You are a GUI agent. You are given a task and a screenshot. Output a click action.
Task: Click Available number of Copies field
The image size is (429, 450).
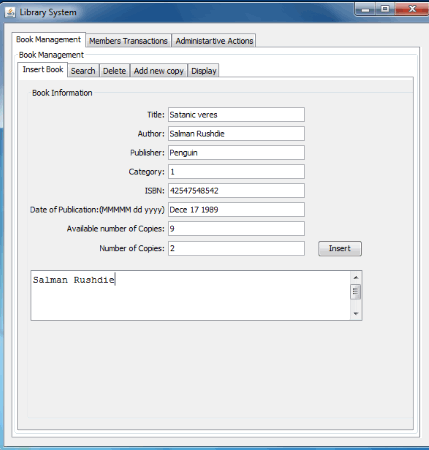click(x=236, y=229)
